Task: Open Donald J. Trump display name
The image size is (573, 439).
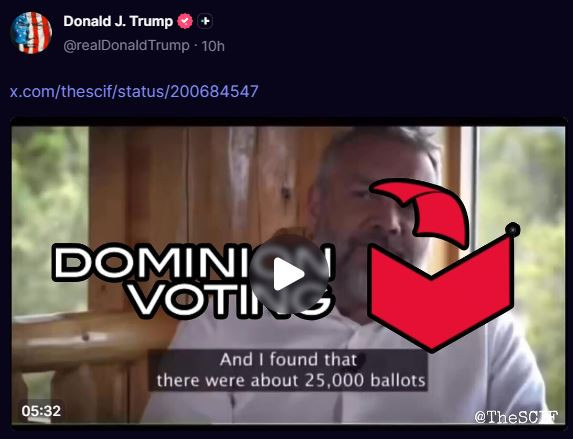Action: point(118,21)
